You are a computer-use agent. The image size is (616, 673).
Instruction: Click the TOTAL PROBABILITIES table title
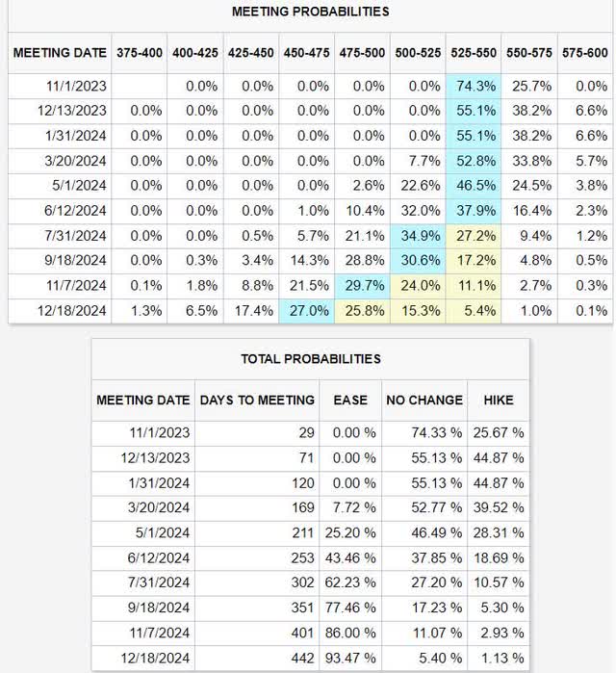311,358
